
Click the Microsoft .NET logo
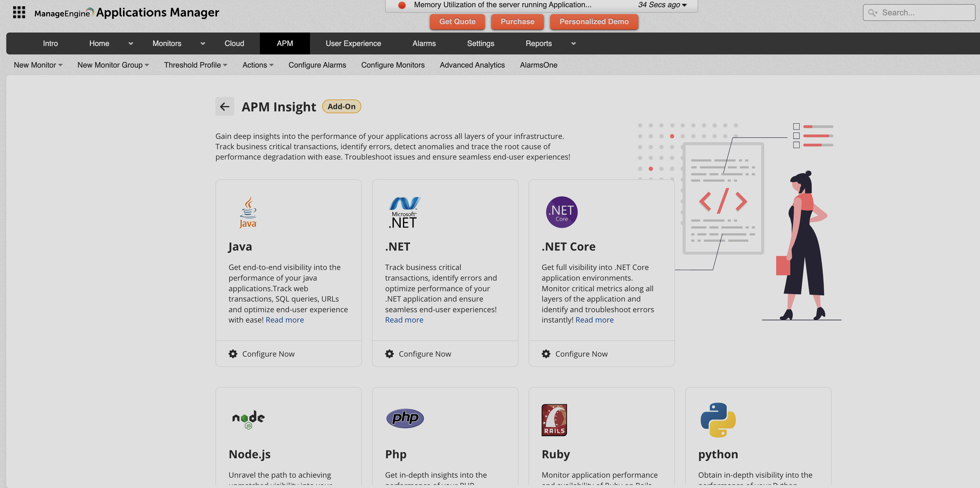coord(404,212)
